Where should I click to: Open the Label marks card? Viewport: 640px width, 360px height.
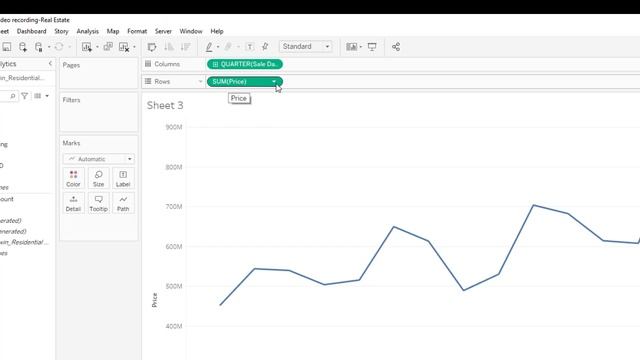[123, 179]
